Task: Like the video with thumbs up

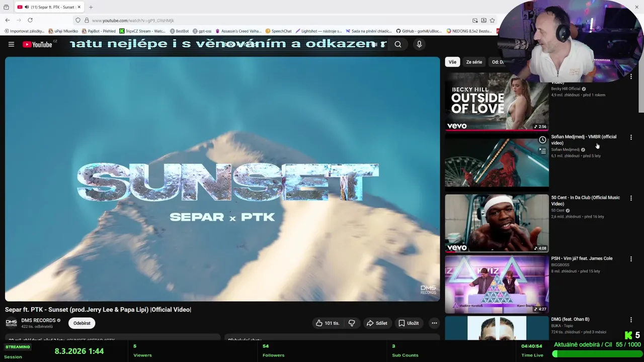Action: coord(327,323)
